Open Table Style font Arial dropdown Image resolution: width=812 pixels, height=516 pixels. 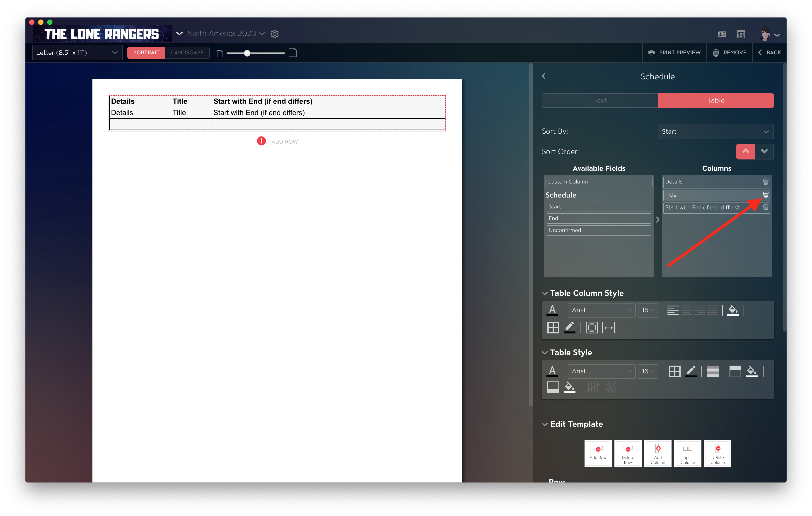(602, 371)
